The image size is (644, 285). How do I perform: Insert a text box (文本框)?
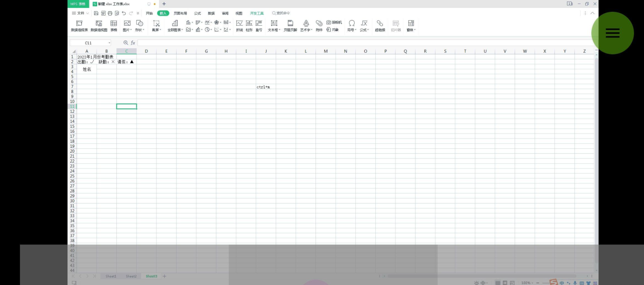(x=274, y=26)
